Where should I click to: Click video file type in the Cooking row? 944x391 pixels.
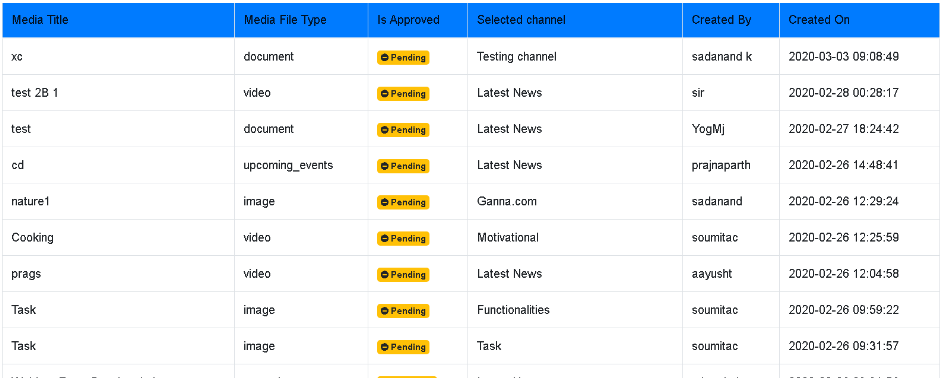pyautogui.click(x=257, y=237)
